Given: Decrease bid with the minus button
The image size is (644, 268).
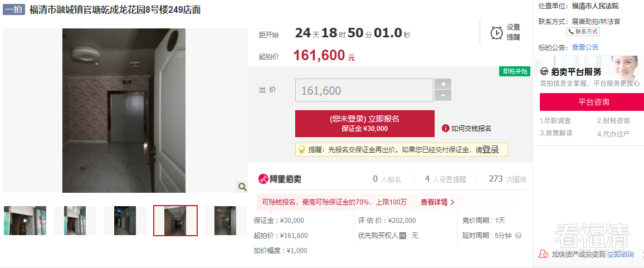Looking at the screenshot, I should click(443, 96).
